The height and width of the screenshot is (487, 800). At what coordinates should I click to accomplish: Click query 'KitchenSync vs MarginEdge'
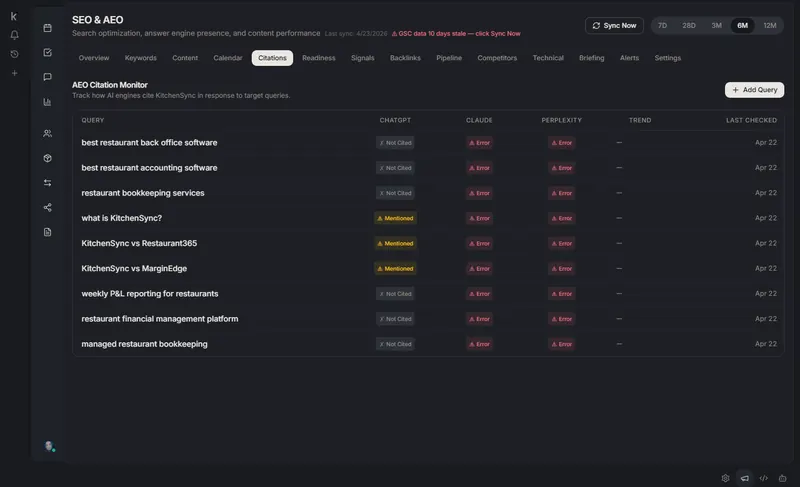[134, 268]
